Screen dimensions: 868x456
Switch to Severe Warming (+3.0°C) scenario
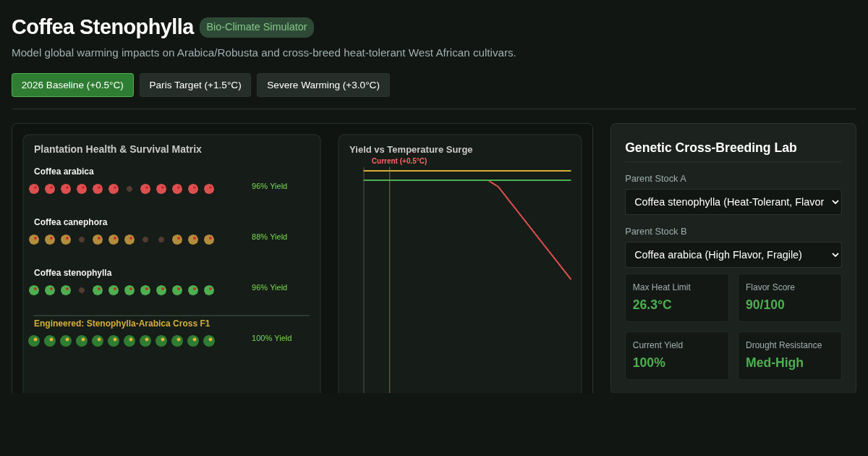point(323,85)
